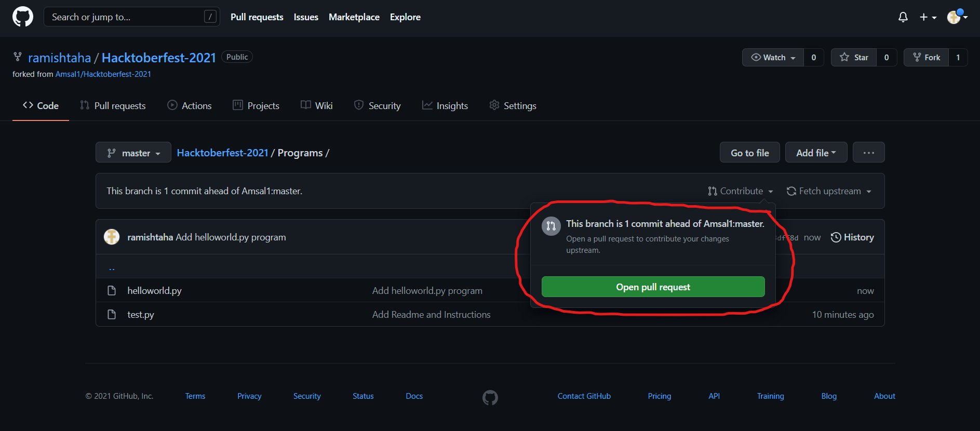Fork the repository
This screenshot has height=431, width=980.
click(x=927, y=58)
